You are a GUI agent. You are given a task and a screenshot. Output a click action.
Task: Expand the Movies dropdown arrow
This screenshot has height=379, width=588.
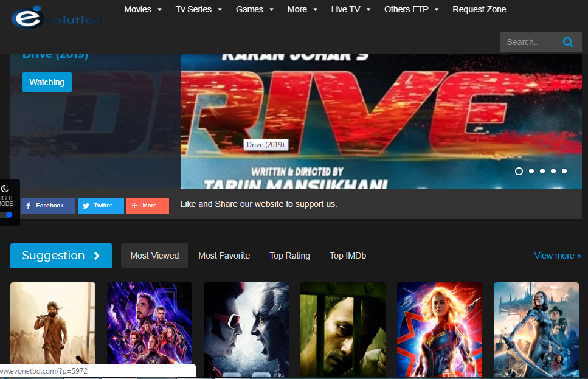(160, 9)
